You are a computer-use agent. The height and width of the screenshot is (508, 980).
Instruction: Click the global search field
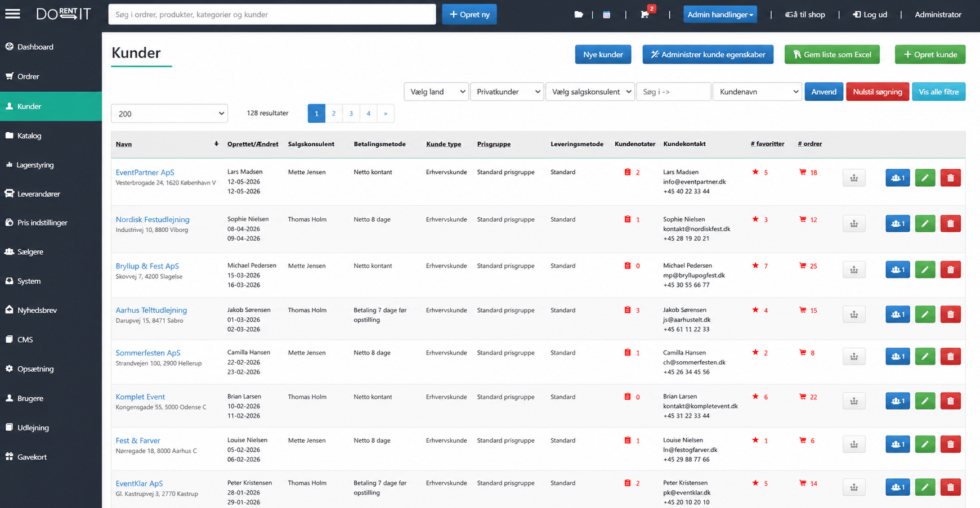(272, 15)
